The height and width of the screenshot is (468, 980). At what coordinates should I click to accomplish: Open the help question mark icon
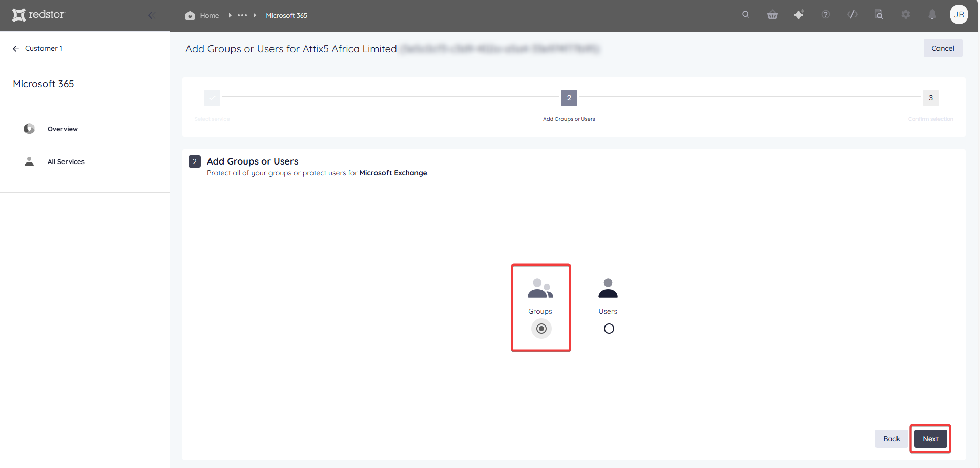tap(826, 14)
